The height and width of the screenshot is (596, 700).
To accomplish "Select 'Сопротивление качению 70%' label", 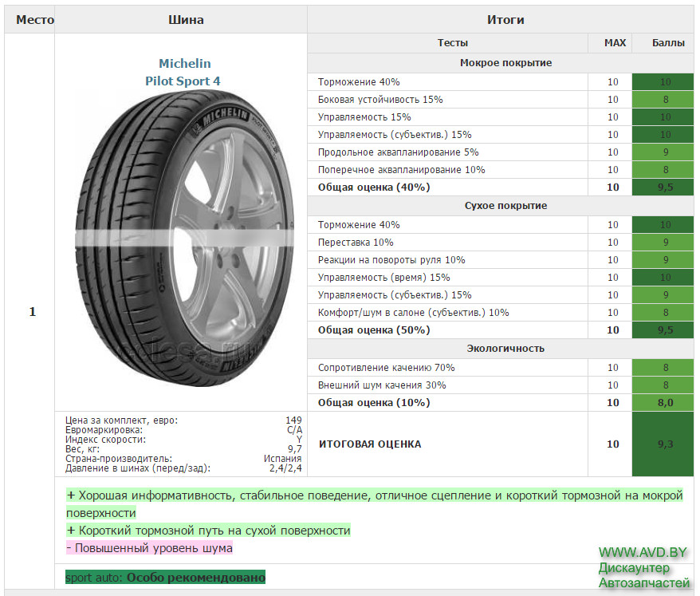I will [386, 368].
